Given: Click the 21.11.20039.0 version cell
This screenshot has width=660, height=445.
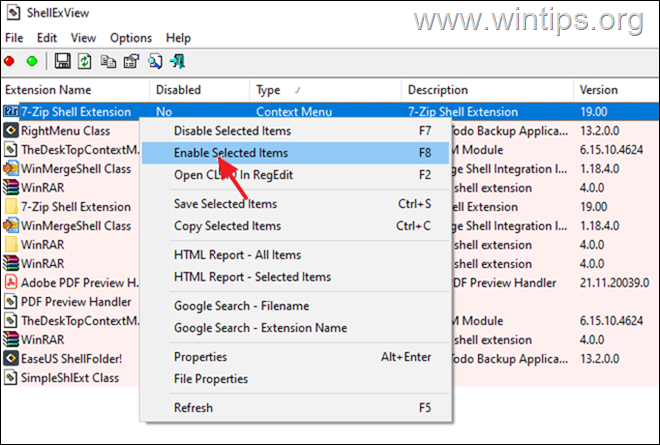Looking at the screenshot, I should click(x=615, y=282).
